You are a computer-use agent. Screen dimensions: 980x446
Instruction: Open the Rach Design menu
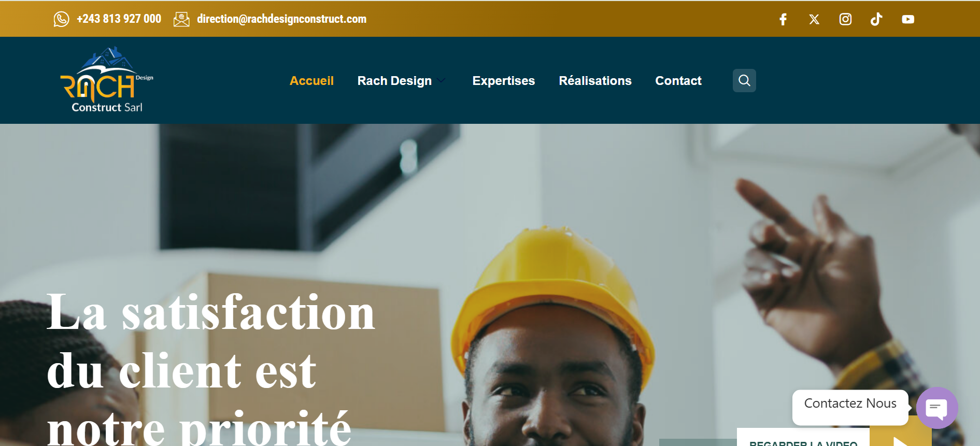(394, 81)
